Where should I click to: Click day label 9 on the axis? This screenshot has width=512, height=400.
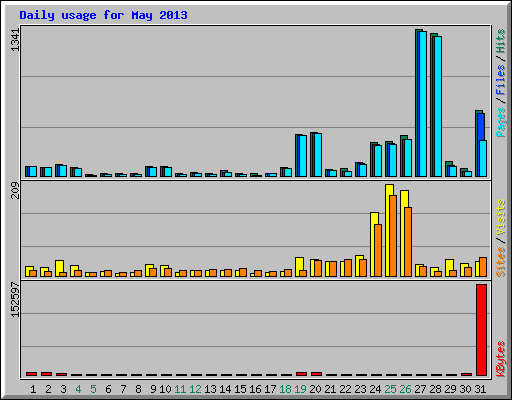[153, 389]
